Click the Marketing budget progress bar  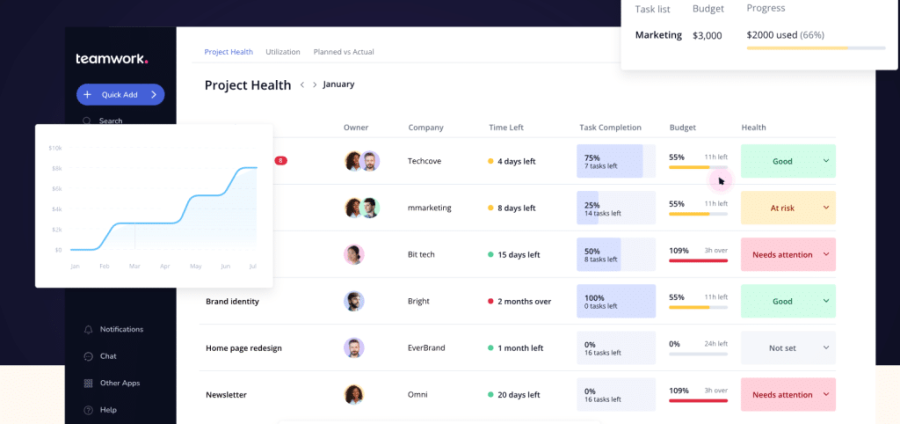pos(816,48)
